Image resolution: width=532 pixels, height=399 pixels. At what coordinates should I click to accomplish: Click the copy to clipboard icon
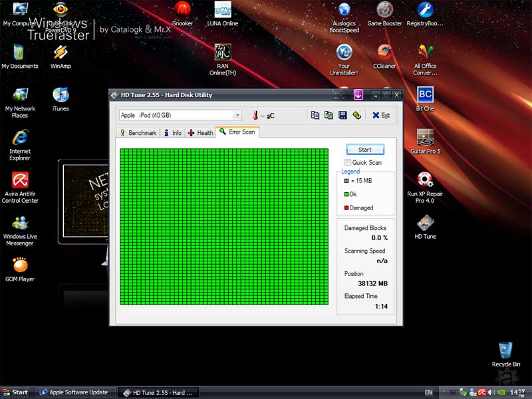click(x=315, y=115)
